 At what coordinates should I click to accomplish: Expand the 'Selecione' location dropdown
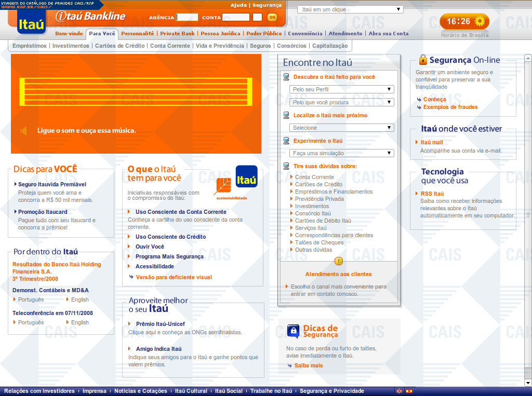pyautogui.click(x=341, y=128)
